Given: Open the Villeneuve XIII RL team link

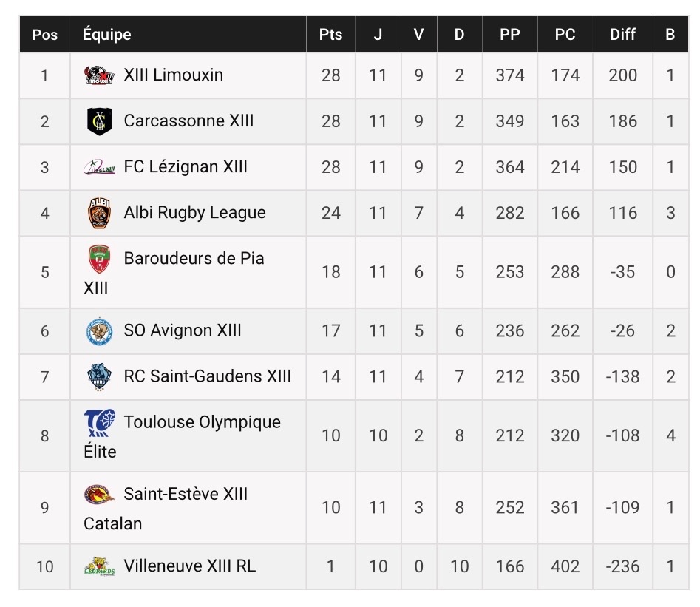Looking at the screenshot, I should coord(190,566).
